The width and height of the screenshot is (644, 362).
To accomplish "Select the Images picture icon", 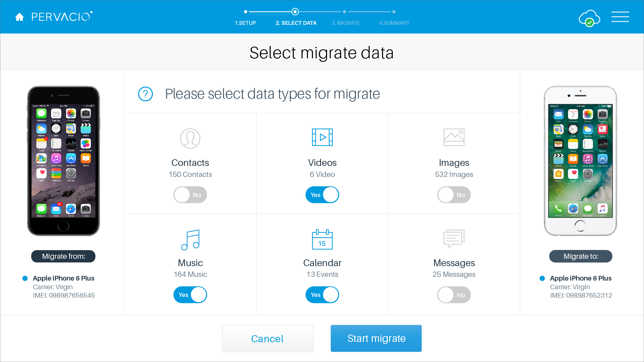I will (x=454, y=137).
